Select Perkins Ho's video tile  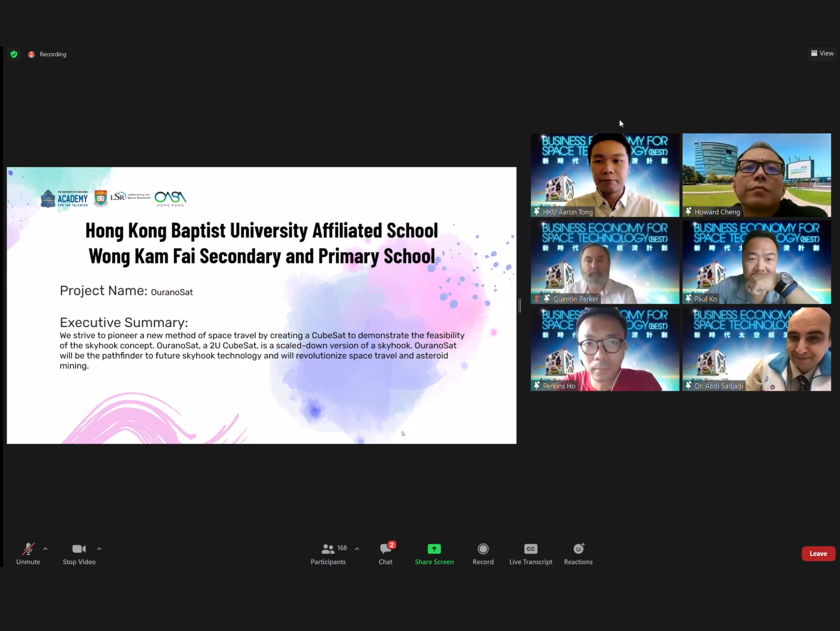click(605, 349)
